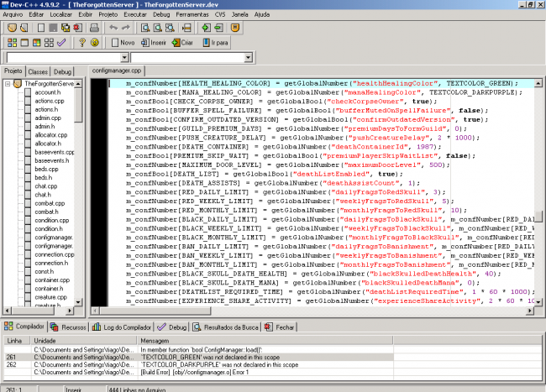
Task: Switch to the Classes tab
Action: pos(38,72)
